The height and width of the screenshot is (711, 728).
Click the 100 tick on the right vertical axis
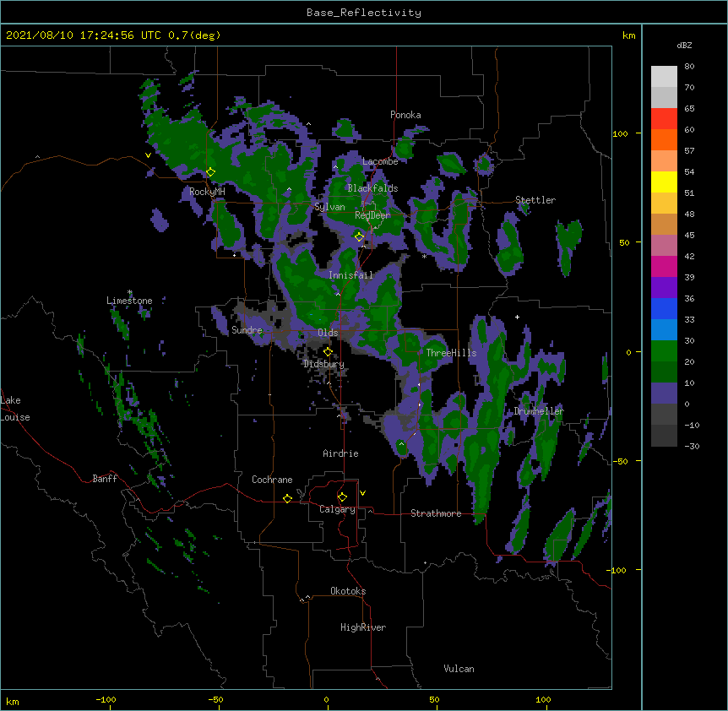(x=620, y=133)
